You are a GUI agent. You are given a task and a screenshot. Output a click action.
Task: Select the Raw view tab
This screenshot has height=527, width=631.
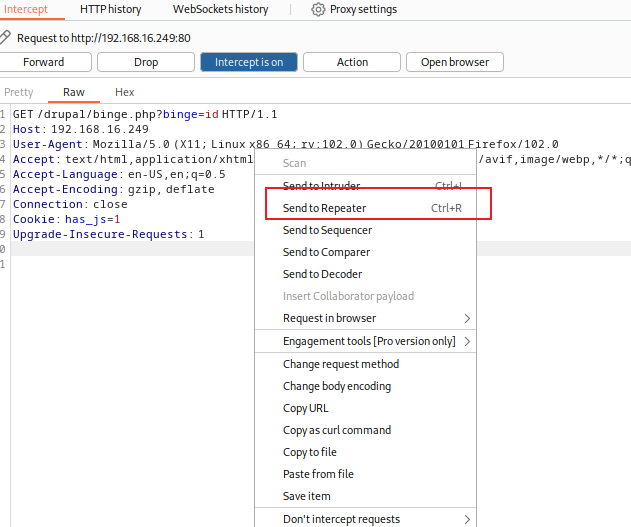pyautogui.click(x=74, y=92)
